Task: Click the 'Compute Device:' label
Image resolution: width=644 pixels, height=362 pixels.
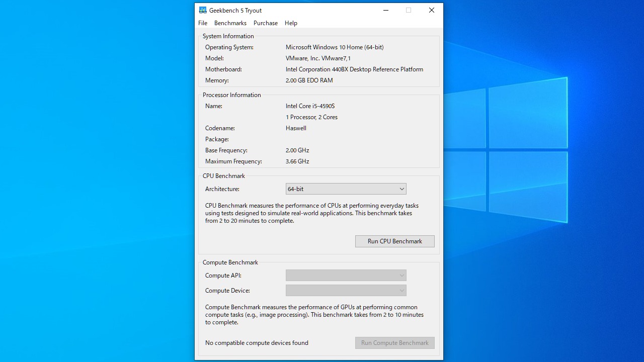Action: (227, 291)
